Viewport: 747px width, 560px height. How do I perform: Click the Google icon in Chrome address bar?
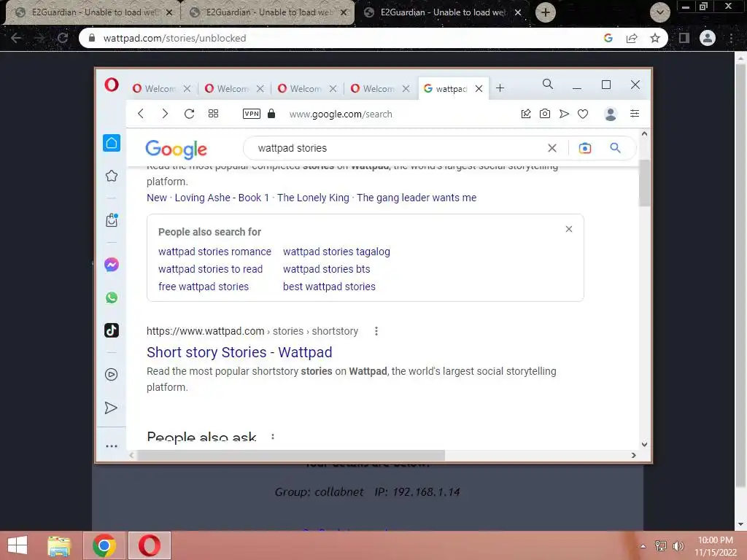coord(608,38)
